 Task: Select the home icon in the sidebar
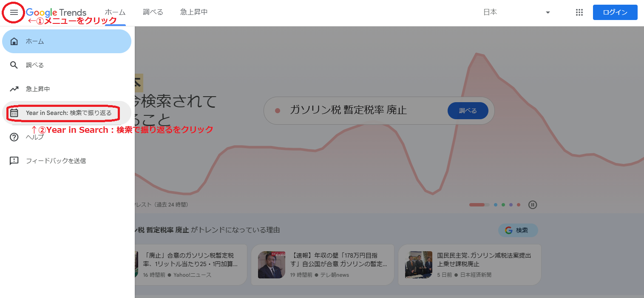click(x=14, y=41)
